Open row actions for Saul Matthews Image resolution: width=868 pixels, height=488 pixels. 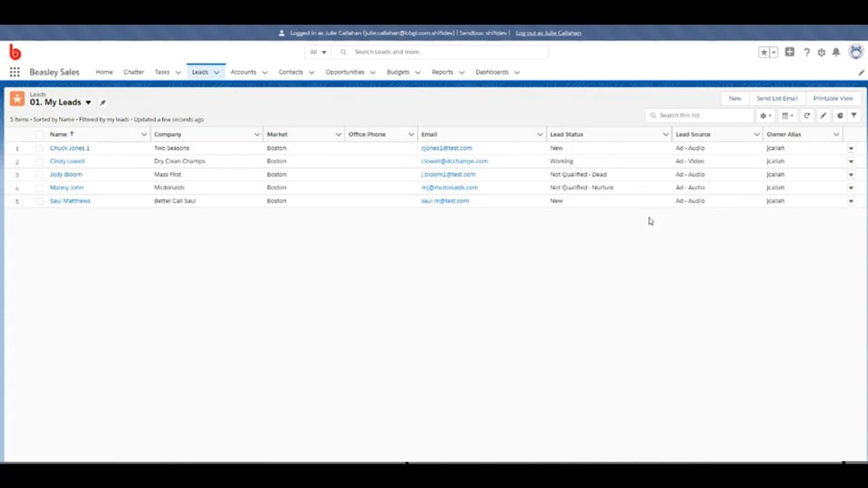851,201
